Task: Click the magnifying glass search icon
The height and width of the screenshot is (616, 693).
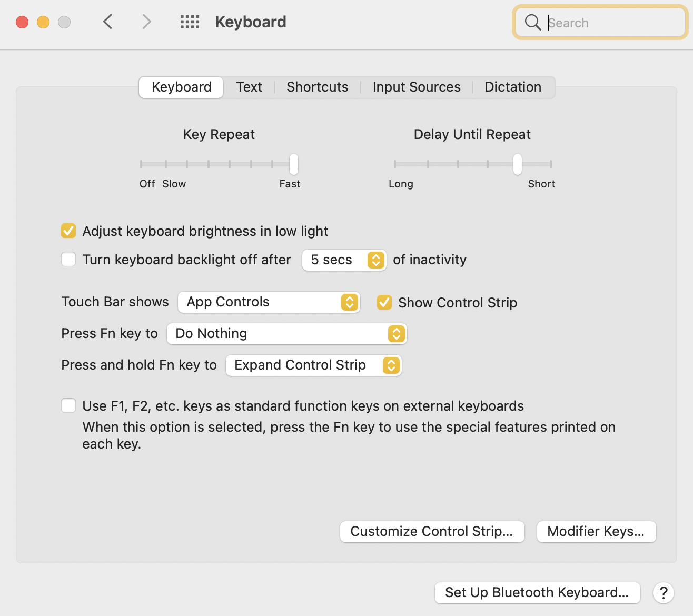Action: coord(532,23)
